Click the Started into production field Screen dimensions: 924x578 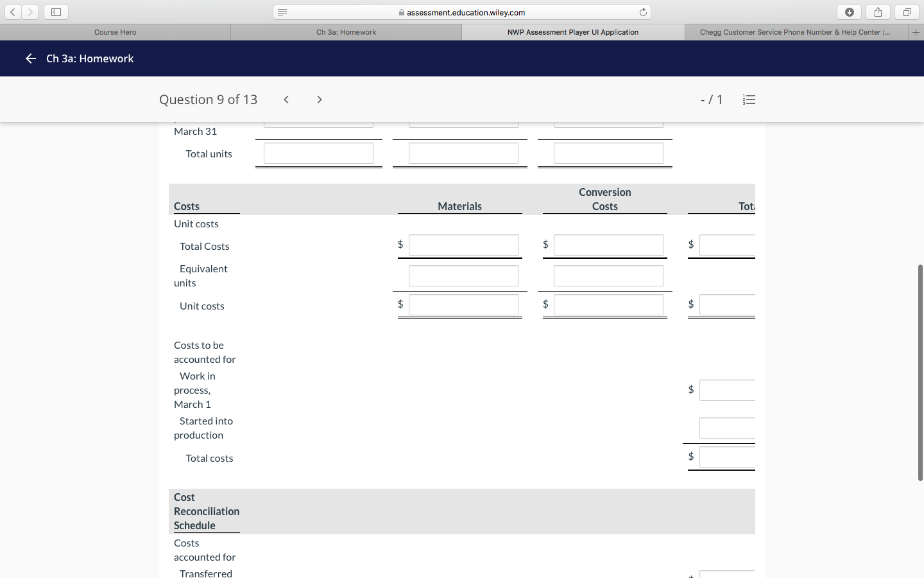(x=727, y=428)
